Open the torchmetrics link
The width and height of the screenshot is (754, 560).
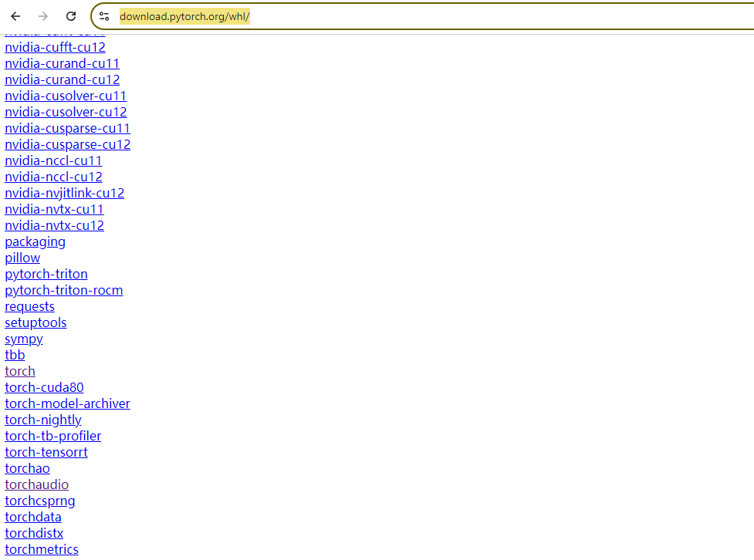42,549
